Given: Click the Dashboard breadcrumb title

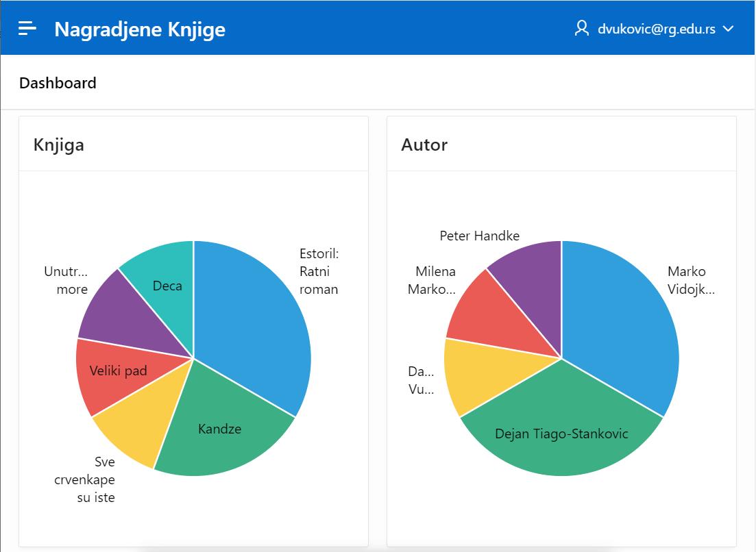Looking at the screenshot, I should 58,83.
